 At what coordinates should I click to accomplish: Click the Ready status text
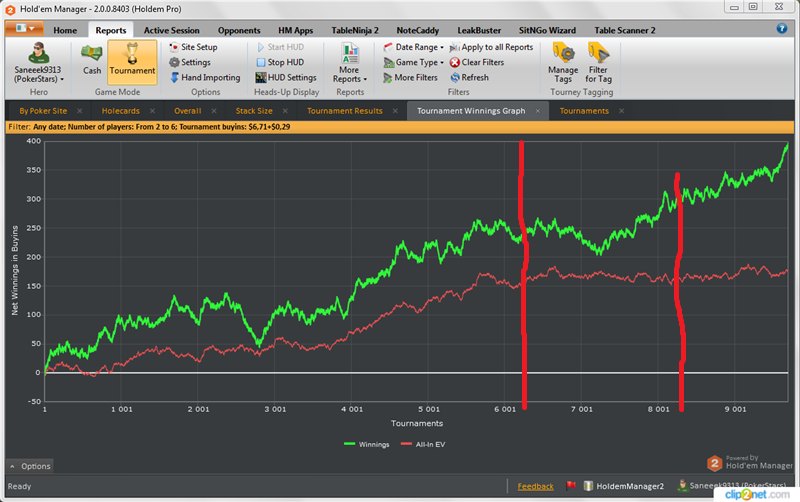pos(19,486)
